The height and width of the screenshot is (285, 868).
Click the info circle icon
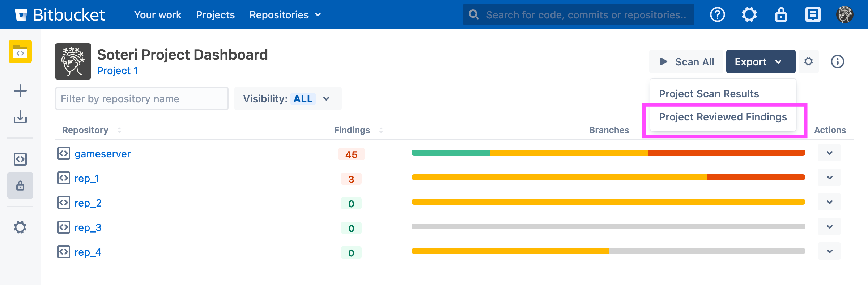[x=837, y=61]
